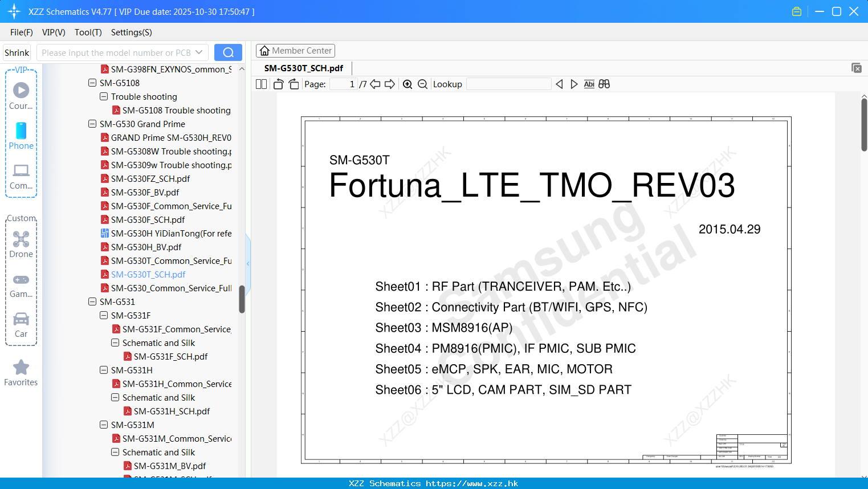Open the xzz.hk link in status bar

point(472,483)
